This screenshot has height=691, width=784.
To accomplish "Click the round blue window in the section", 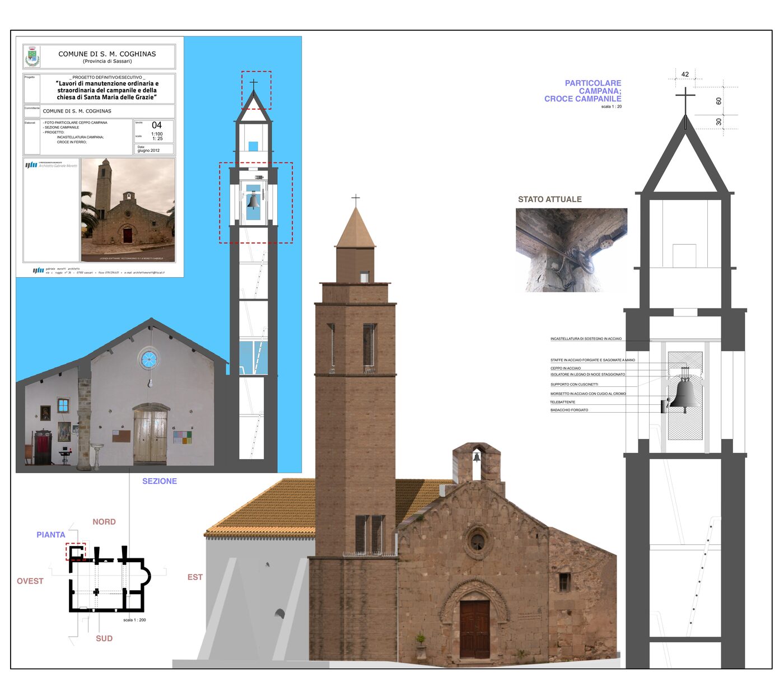I will [149, 359].
